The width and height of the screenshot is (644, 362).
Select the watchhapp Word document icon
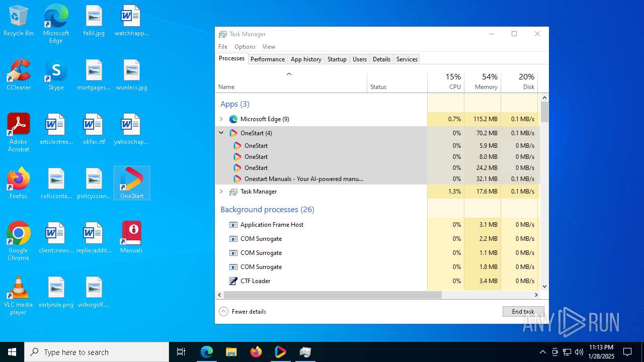pyautogui.click(x=131, y=21)
